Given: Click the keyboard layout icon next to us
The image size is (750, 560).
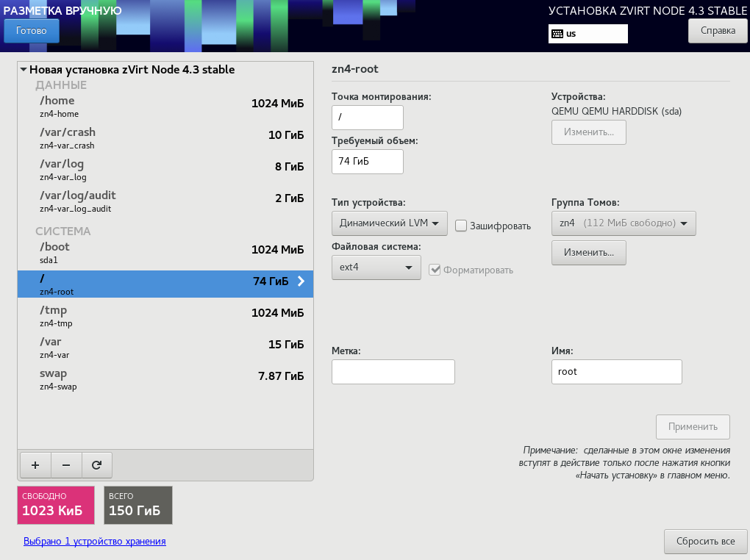Looking at the screenshot, I should click(557, 34).
